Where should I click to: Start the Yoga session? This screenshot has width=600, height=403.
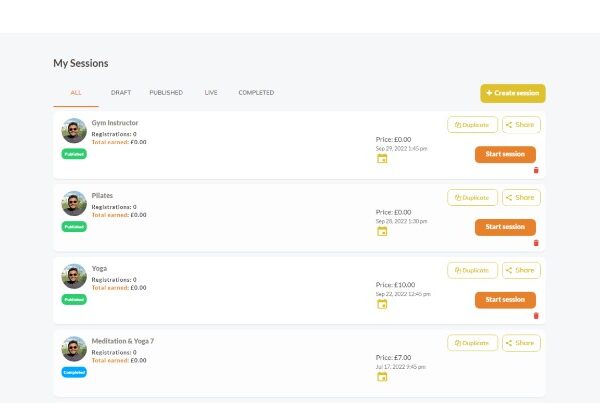pyautogui.click(x=505, y=300)
